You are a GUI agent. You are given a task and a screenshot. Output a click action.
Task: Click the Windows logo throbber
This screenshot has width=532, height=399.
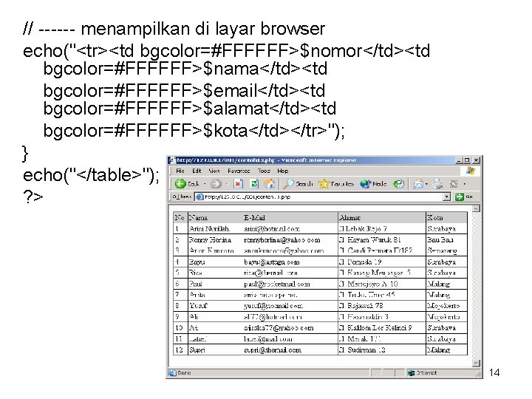coord(471,171)
